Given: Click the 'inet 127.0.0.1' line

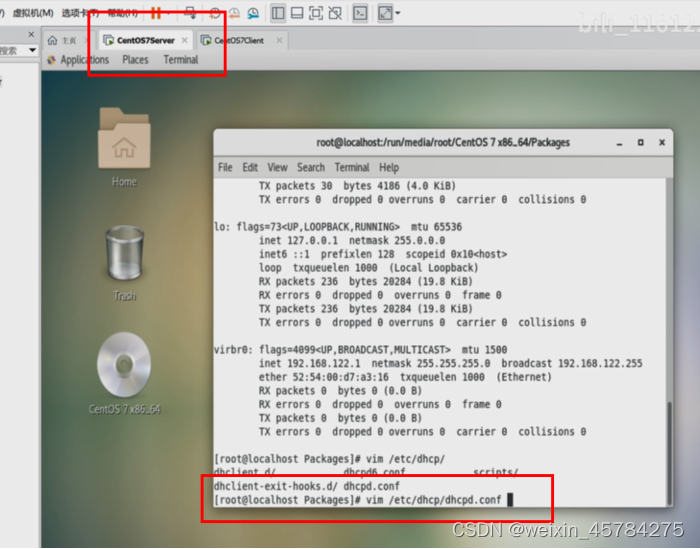Looking at the screenshot, I should 352,241.
